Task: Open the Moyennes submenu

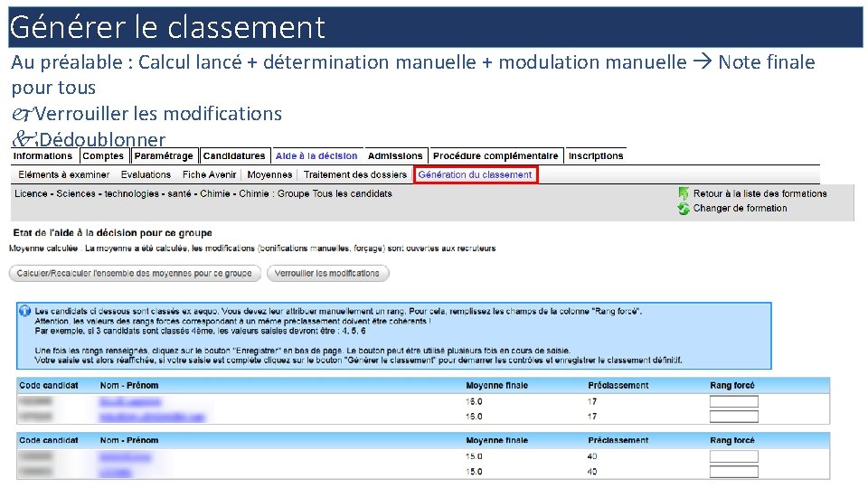Action: click(269, 174)
